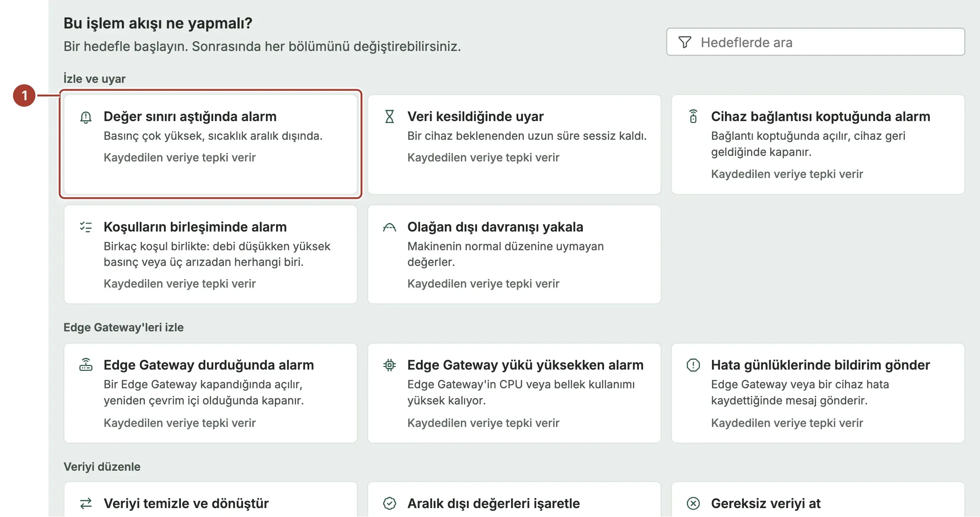Click the CPU chip icon for Edge Gateway yükü yüksekken alarm

390,365
